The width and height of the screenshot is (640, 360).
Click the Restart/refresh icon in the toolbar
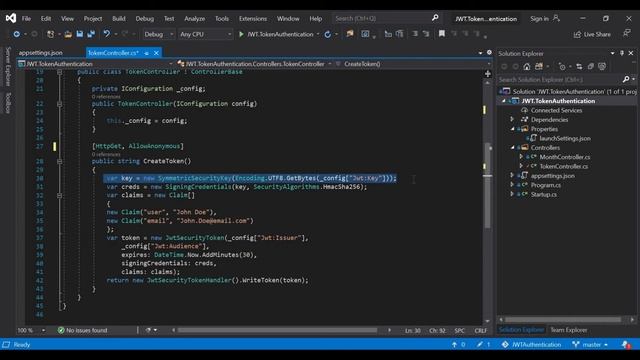point(328,34)
